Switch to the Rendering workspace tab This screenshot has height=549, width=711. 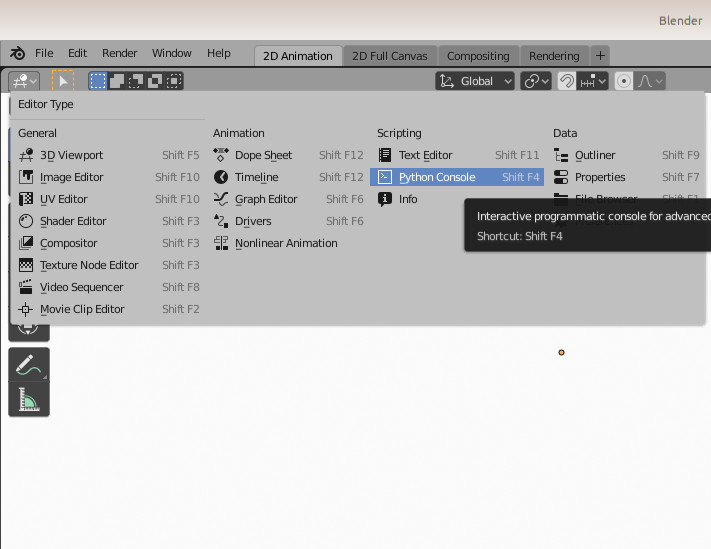(x=554, y=56)
